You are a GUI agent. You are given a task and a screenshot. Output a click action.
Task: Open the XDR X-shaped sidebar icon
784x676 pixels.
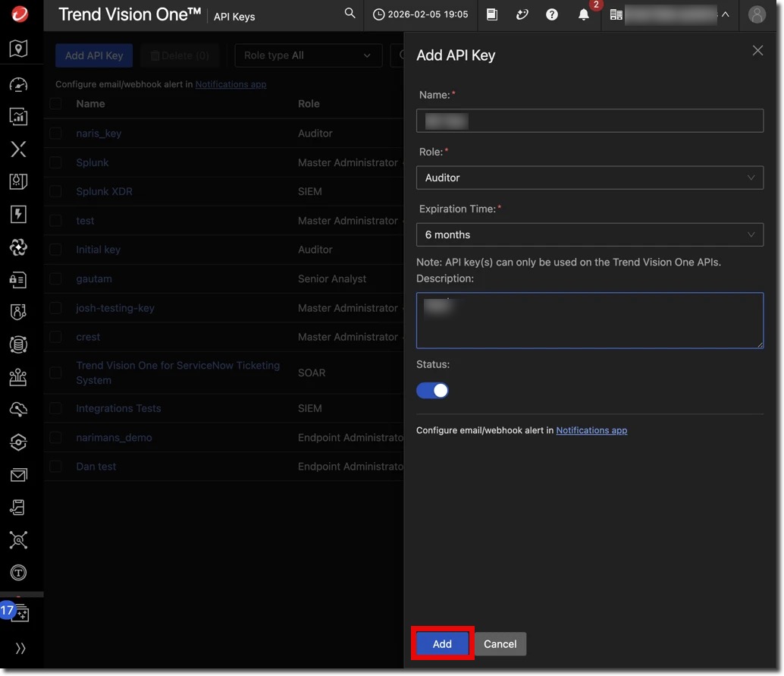18,149
